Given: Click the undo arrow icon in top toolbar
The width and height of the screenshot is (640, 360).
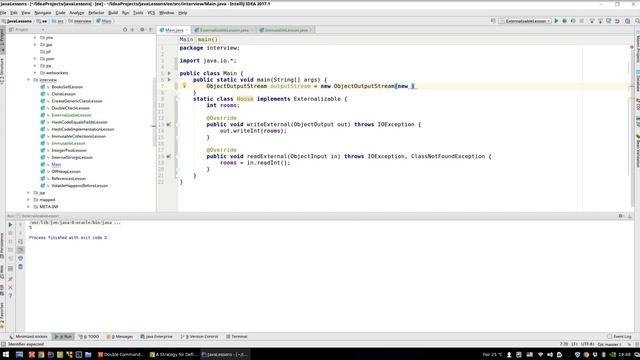Looking at the screenshot, I should 617,21.
